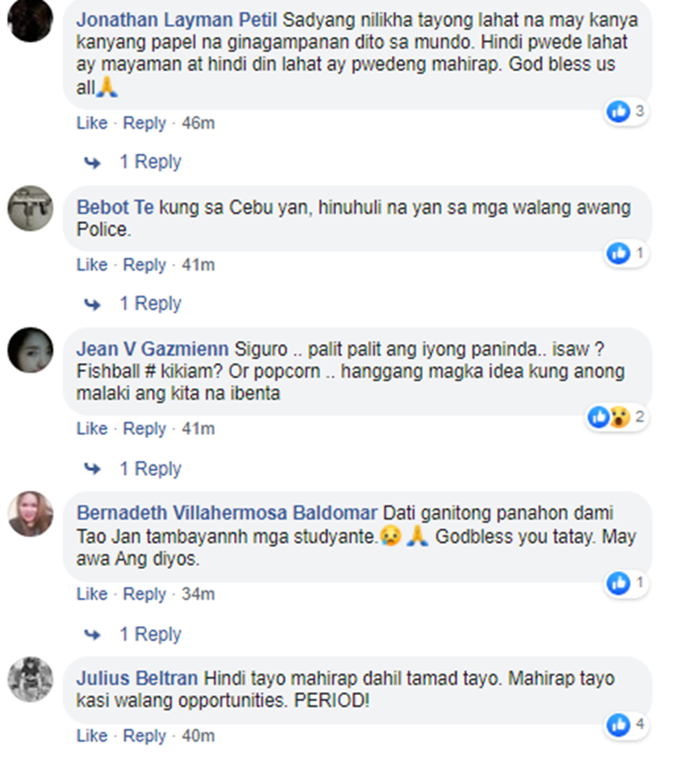Open Bernadeth Villahermosa Baldomar's profile name link
Screen dimensions: 700x764
click(x=227, y=513)
